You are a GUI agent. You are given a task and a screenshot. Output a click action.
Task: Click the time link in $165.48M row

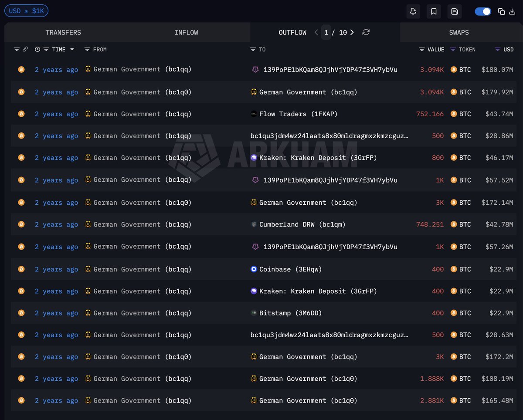(57, 400)
